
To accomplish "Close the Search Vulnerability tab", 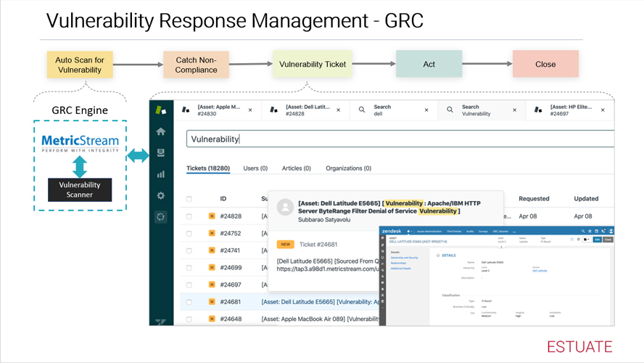I will point(515,110).
